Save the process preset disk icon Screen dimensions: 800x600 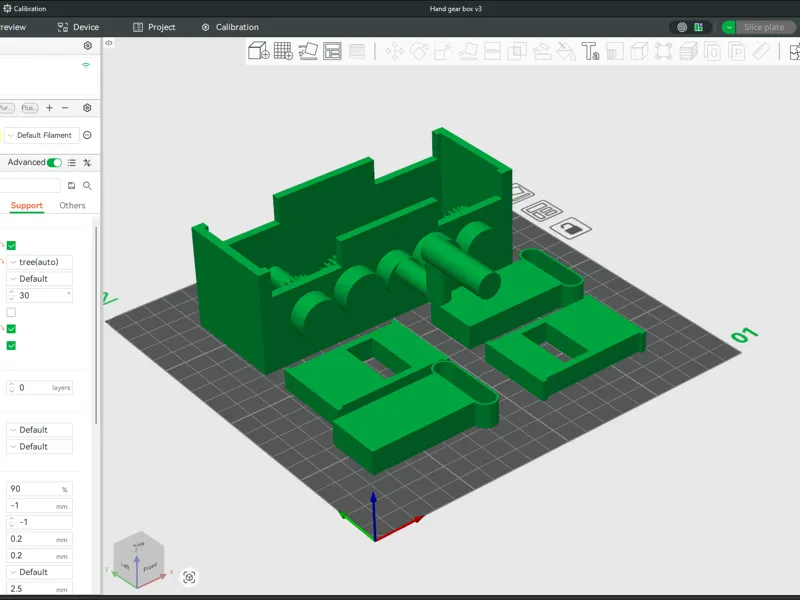click(x=72, y=186)
